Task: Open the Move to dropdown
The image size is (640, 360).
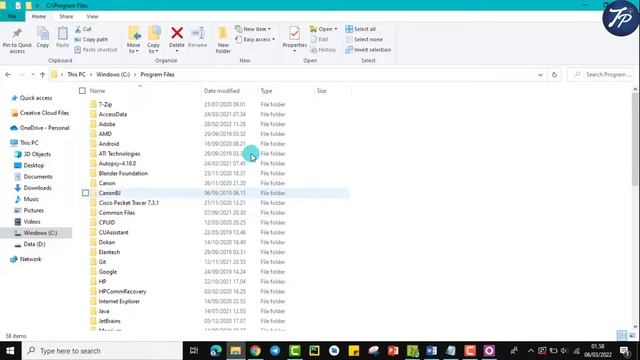Action: (x=133, y=40)
